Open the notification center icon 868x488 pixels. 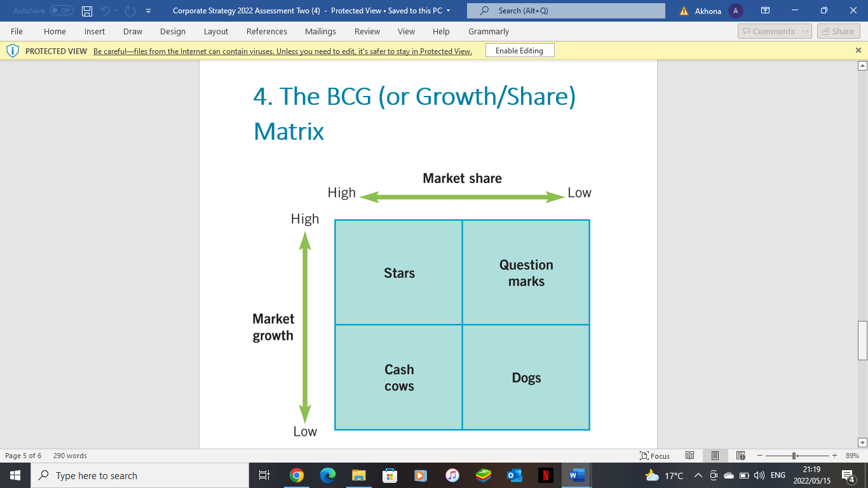(x=848, y=475)
